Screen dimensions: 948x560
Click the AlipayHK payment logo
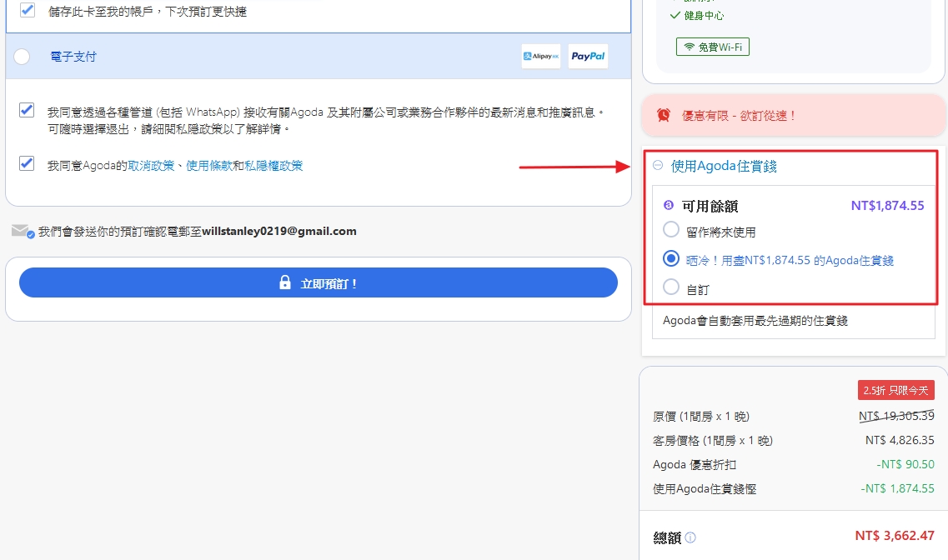click(x=541, y=56)
